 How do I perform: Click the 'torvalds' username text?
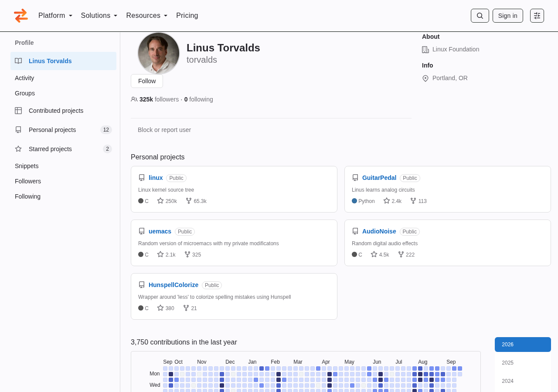(x=202, y=60)
